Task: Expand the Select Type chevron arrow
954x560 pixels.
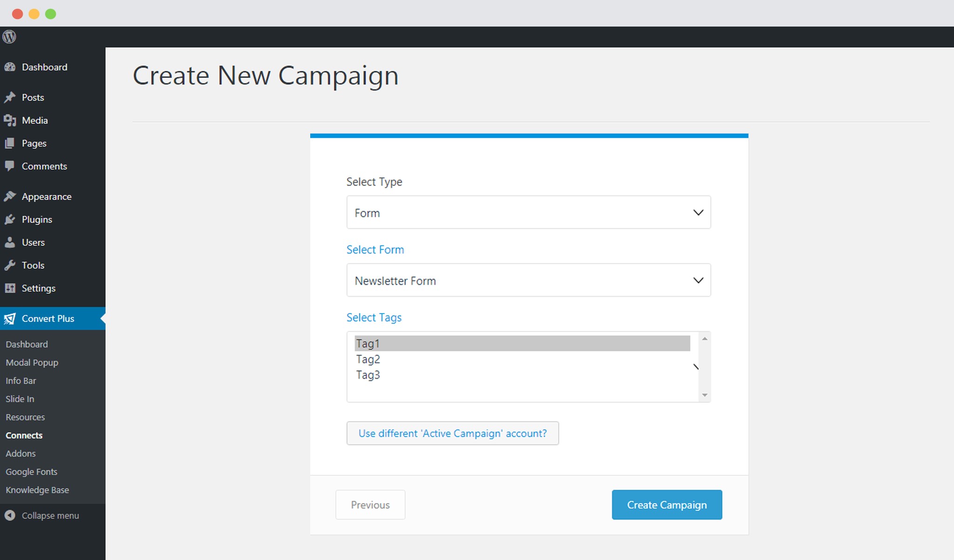Action: click(698, 212)
